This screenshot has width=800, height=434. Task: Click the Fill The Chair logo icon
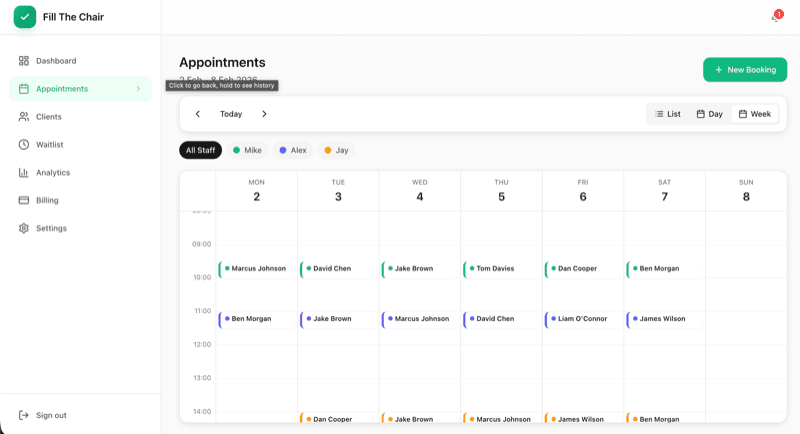click(x=25, y=17)
